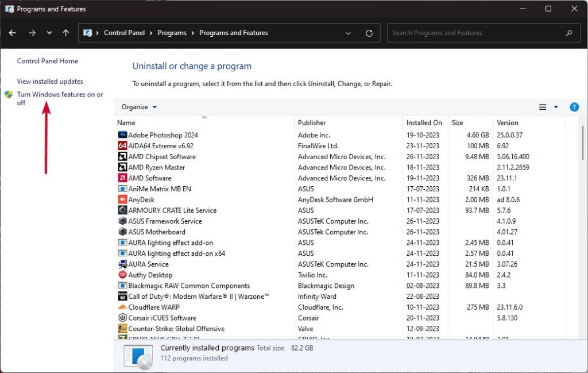The height and width of the screenshot is (373, 588).
Task: Click the search magnifier icon
Action: click(569, 33)
